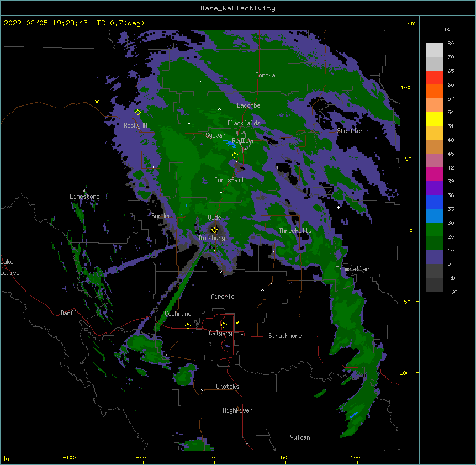Screen dimensions: 476x465
Task: Click the Blackfalds town label
Action: coord(244,123)
